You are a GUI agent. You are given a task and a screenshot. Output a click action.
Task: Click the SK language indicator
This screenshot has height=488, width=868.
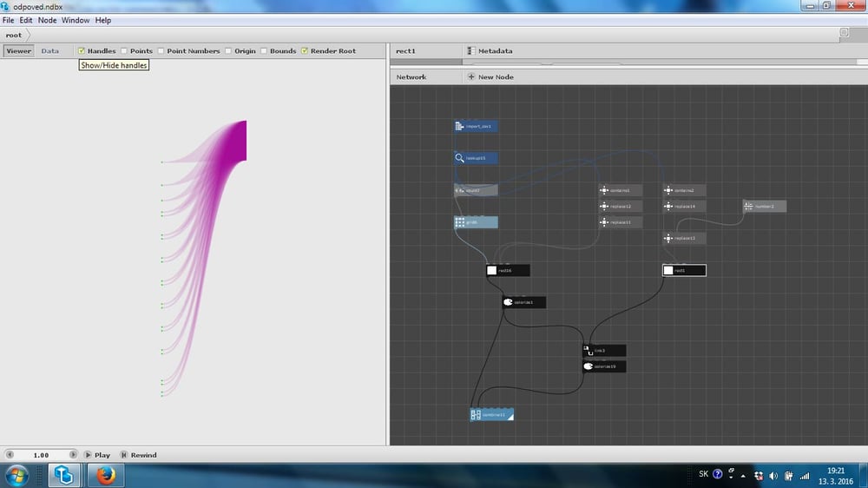click(x=704, y=474)
